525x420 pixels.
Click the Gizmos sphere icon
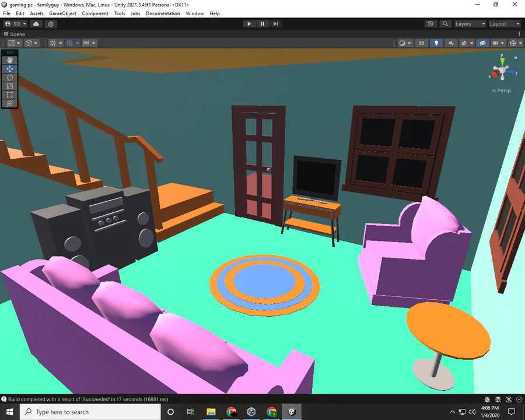tap(513, 43)
